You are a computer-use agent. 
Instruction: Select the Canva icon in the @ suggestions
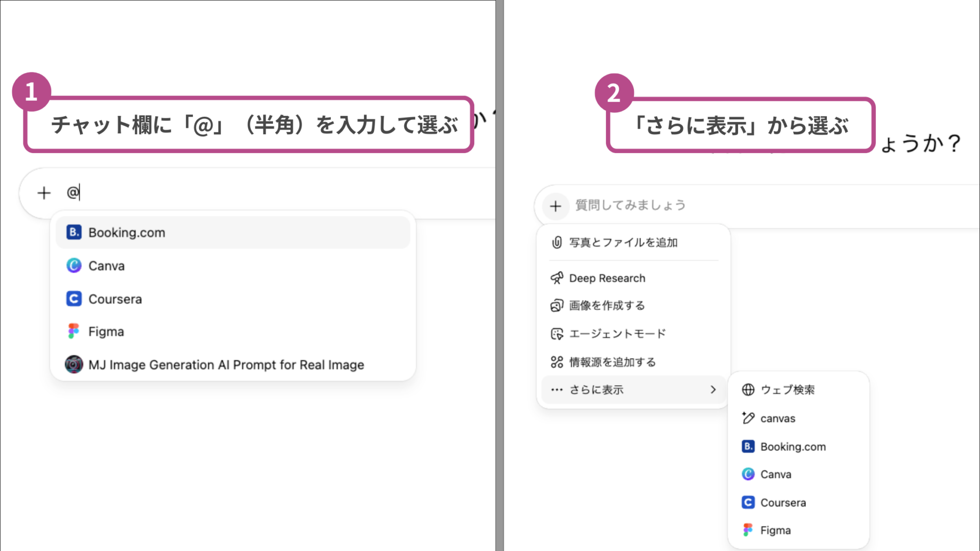[73, 265]
